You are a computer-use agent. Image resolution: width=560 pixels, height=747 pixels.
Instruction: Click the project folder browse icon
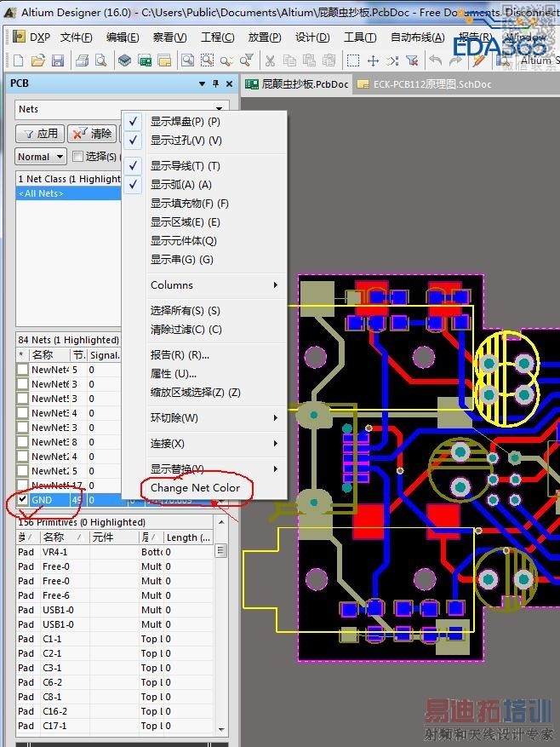pos(164,60)
